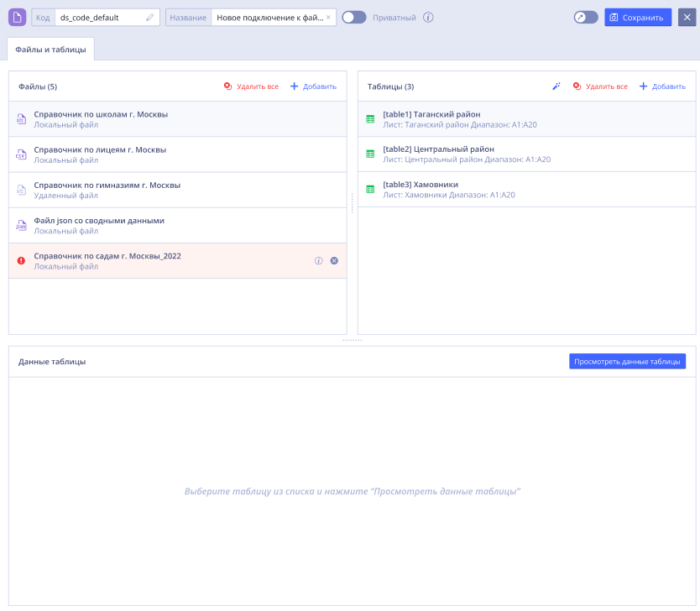Click the Таблицы (3) panel heading
Screen dimensions: 700x611
tap(390, 86)
